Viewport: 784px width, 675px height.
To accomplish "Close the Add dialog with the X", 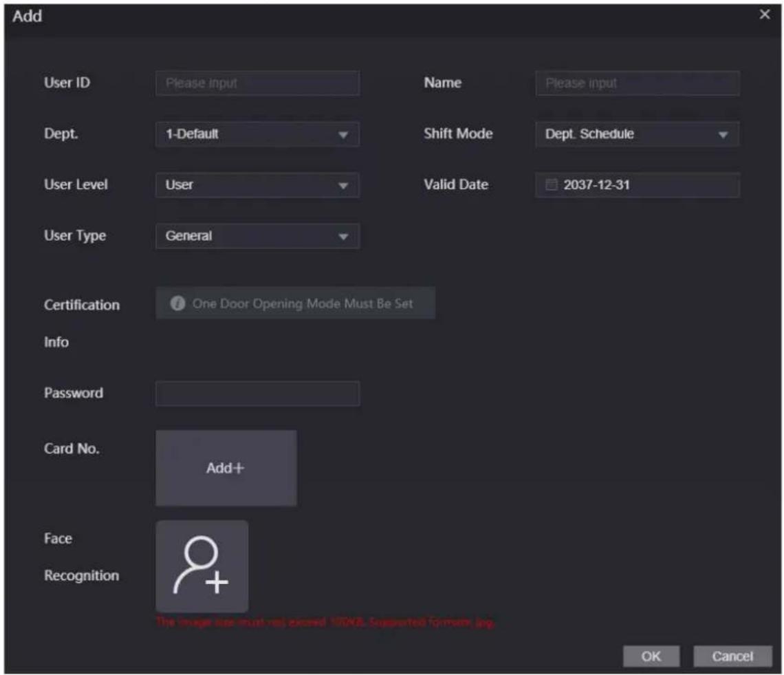I will point(764,14).
